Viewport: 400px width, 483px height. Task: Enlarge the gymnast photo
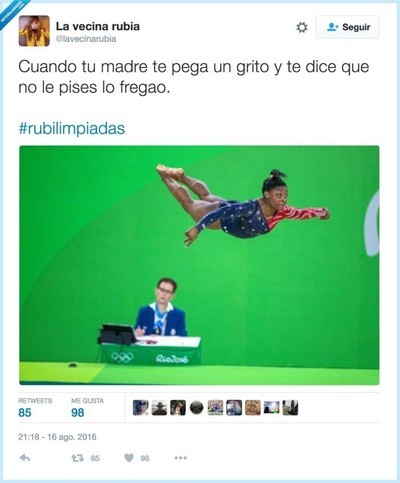pyautogui.click(x=199, y=265)
